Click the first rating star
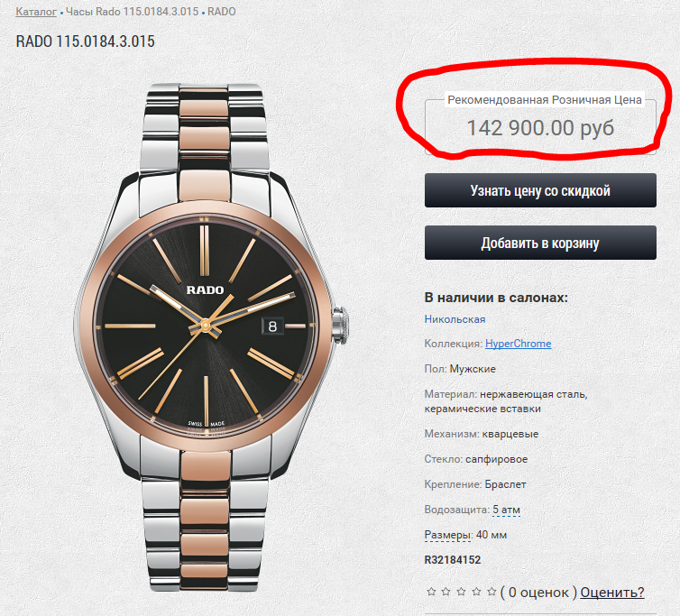The width and height of the screenshot is (680, 616). tap(431, 593)
